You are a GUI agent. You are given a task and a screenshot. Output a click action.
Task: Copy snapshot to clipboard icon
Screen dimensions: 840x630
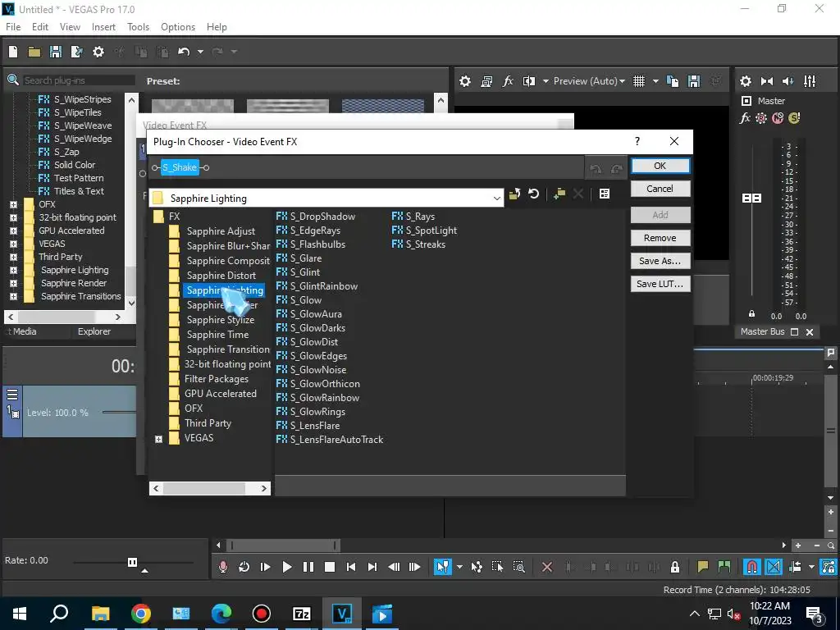[673, 81]
